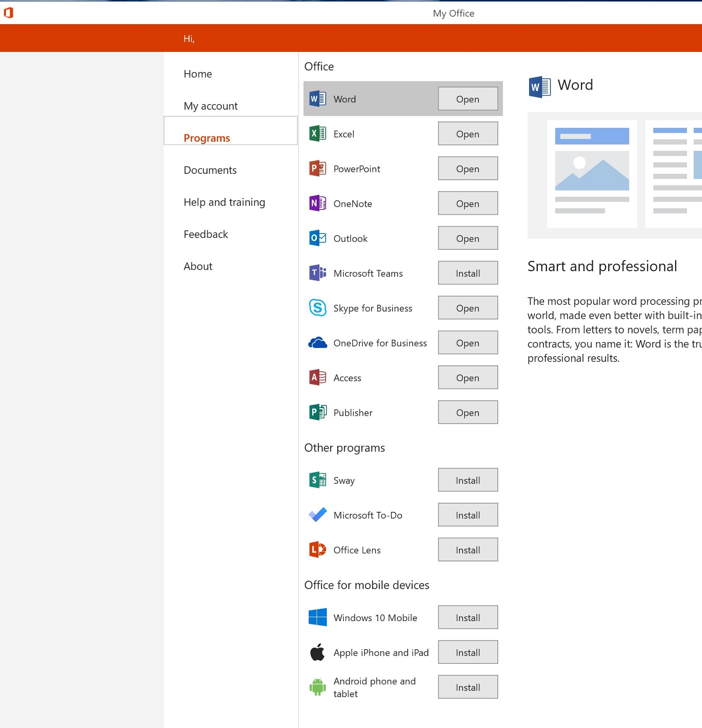Choose the Outlook program icon
Screen dimensions: 702x728
[318, 238]
